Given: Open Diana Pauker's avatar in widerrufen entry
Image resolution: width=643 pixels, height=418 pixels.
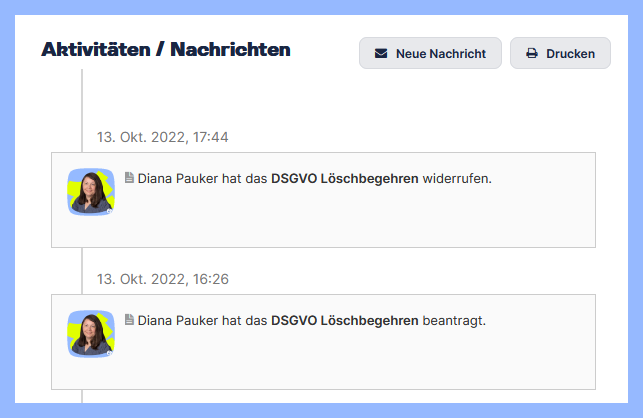Looking at the screenshot, I should [91, 191].
